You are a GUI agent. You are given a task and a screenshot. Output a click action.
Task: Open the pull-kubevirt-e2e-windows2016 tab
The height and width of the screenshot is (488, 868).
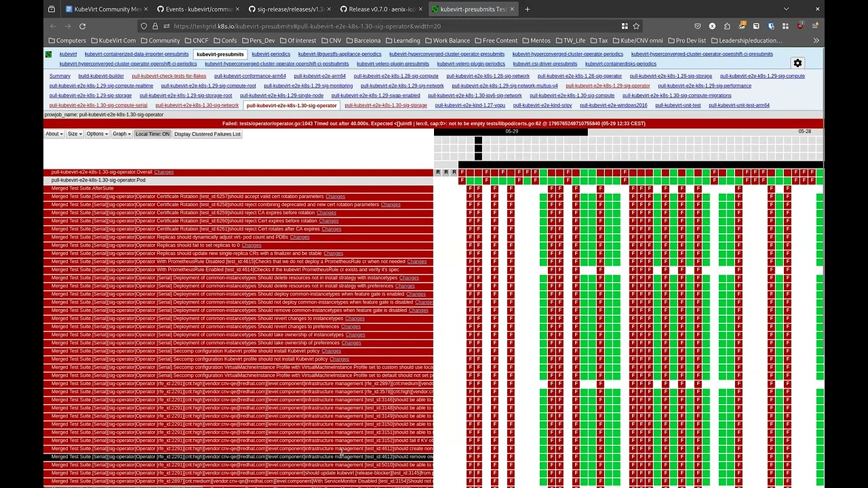[614, 106]
